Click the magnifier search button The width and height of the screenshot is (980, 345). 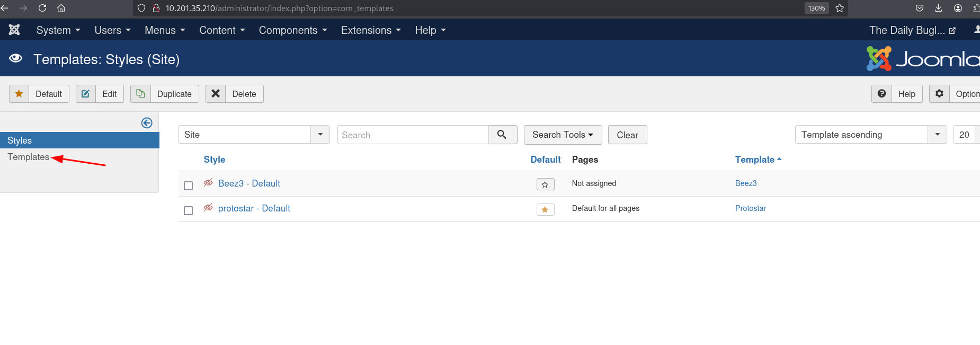[x=502, y=135]
